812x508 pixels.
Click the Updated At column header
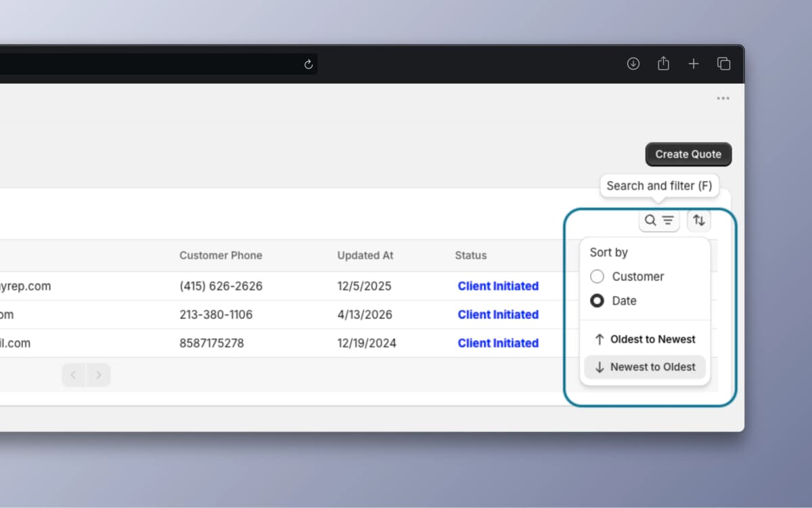(x=365, y=255)
